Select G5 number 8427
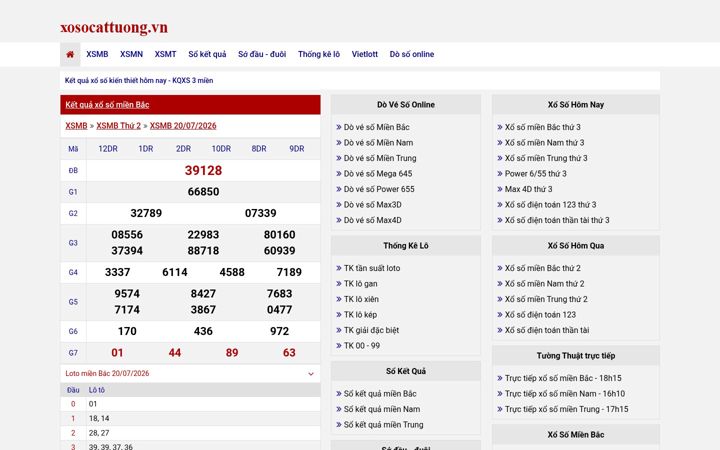 pos(203,294)
